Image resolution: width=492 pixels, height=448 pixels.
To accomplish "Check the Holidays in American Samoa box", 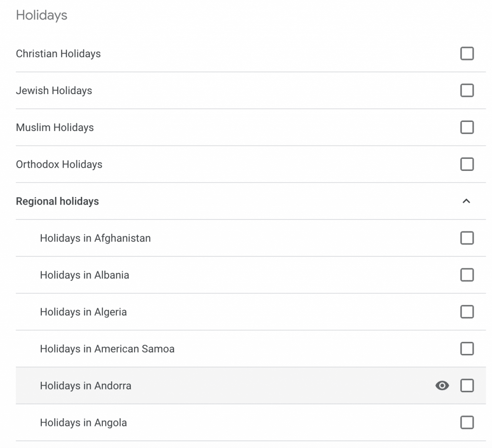I will pos(467,349).
